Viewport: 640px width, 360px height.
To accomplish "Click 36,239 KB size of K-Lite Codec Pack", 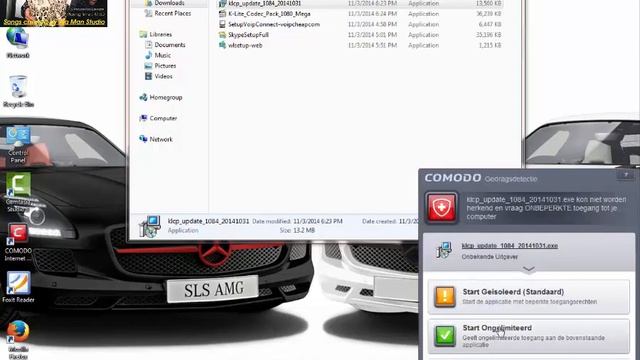I will pyautogui.click(x=489, y=14).
